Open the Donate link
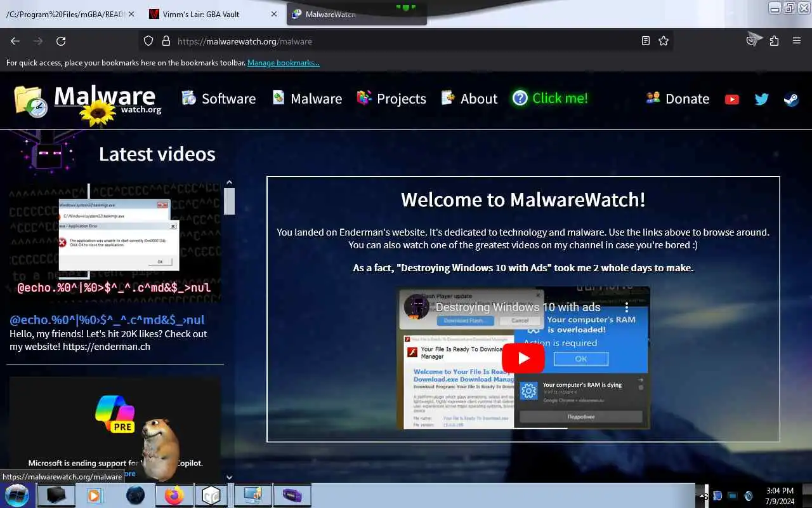812x508 pixels. 678,98
